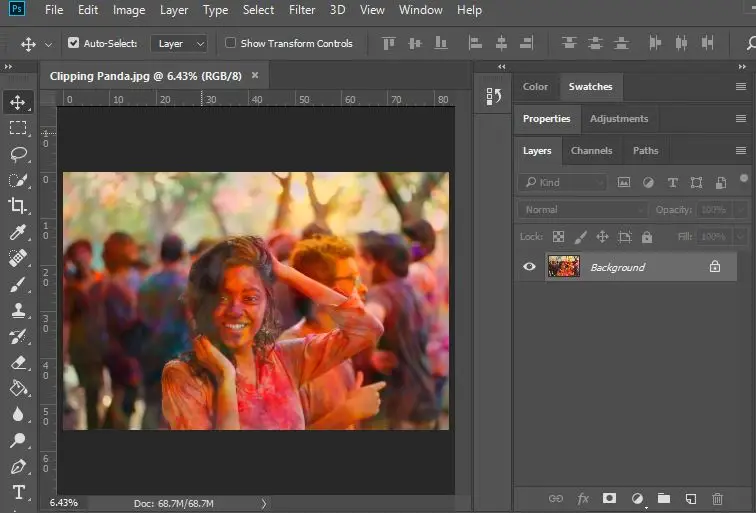Click Align top edges icon
Viewport: 756px width, 513px height.
(x=389, y=43)
